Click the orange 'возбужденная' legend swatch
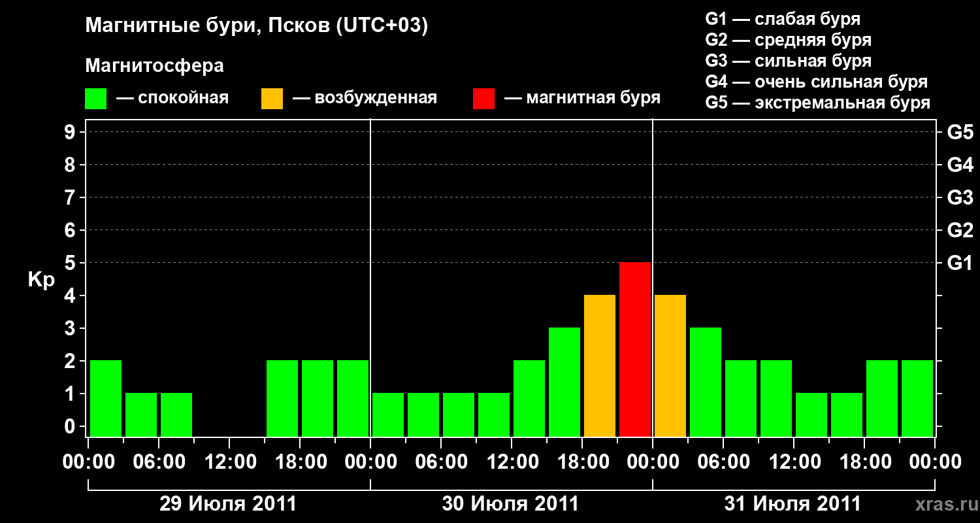Screen dimensions: 980x523 tap(272, 99)
